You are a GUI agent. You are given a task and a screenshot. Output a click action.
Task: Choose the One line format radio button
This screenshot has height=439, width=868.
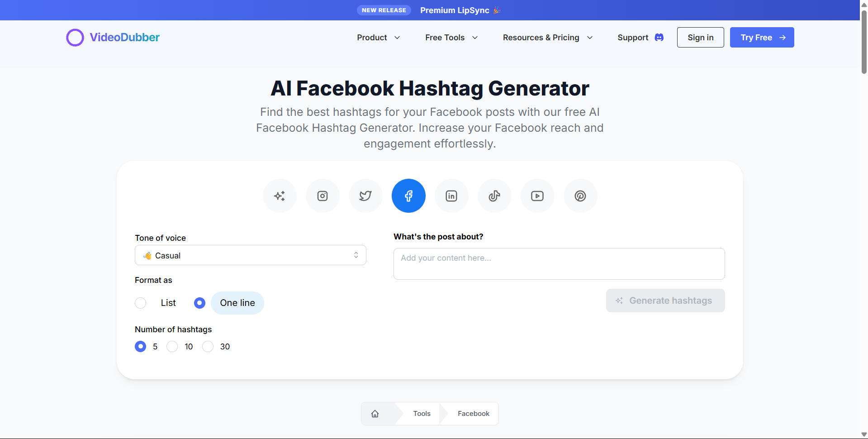pos(199,303)
